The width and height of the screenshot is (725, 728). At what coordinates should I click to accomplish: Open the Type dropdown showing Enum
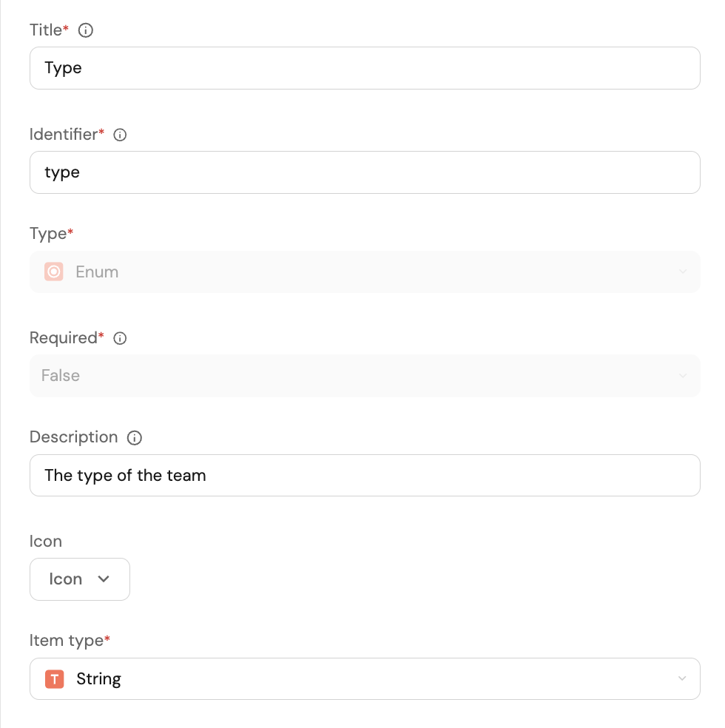click(364, 272)
